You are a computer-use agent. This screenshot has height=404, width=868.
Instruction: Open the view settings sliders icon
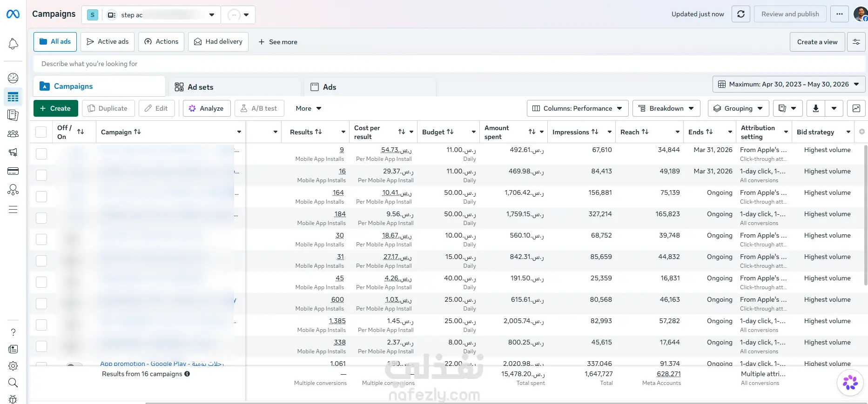(x=856, y=42)
